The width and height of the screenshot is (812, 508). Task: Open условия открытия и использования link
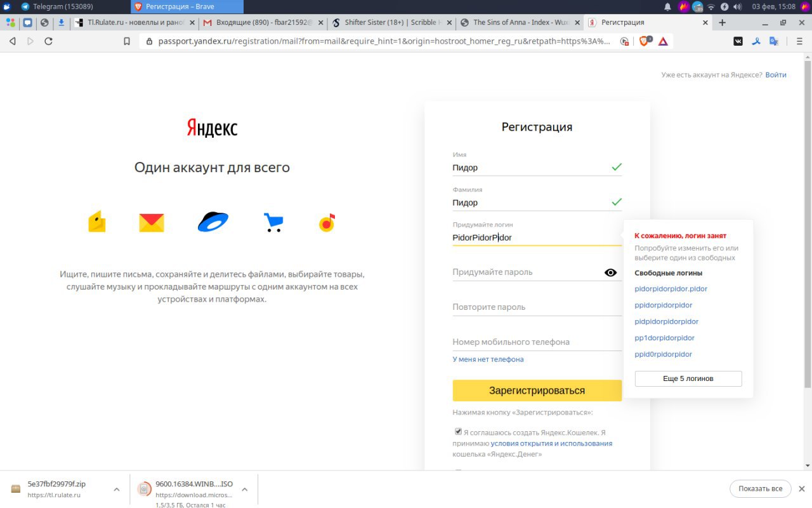coord(551,443)
